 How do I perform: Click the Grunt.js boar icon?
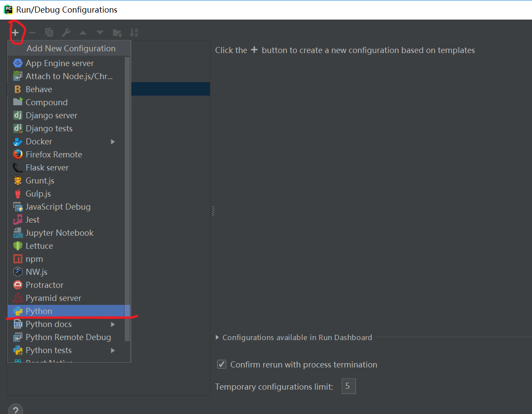[18, 180]
